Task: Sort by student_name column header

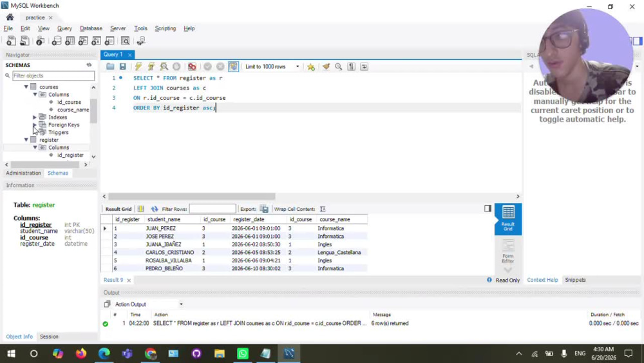Action: [164, 219]
